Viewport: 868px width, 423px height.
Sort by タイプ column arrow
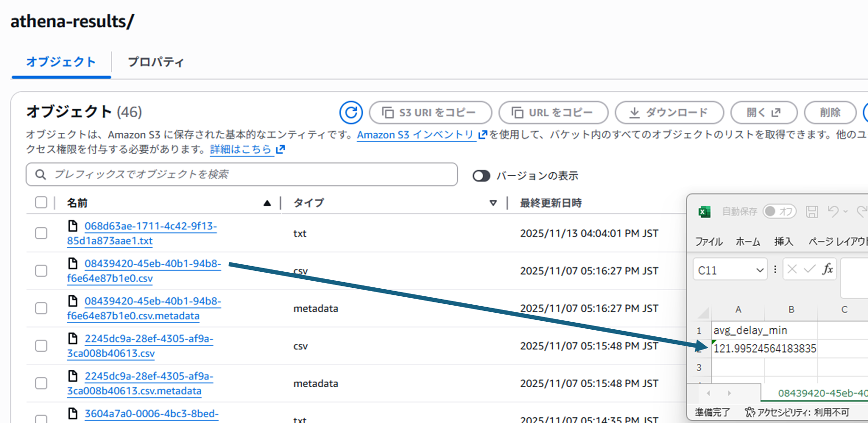click(x=493, y=203)
